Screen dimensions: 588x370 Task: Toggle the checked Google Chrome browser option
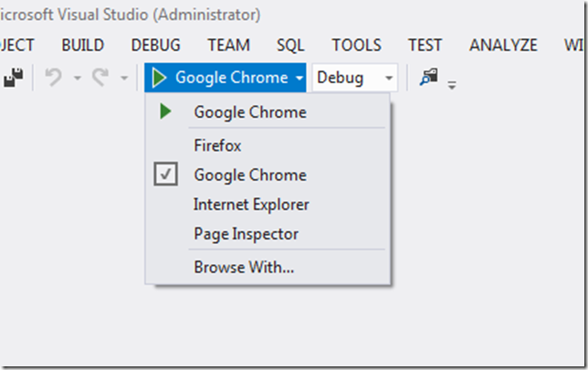pyautogui.click(x=250, y=174)
